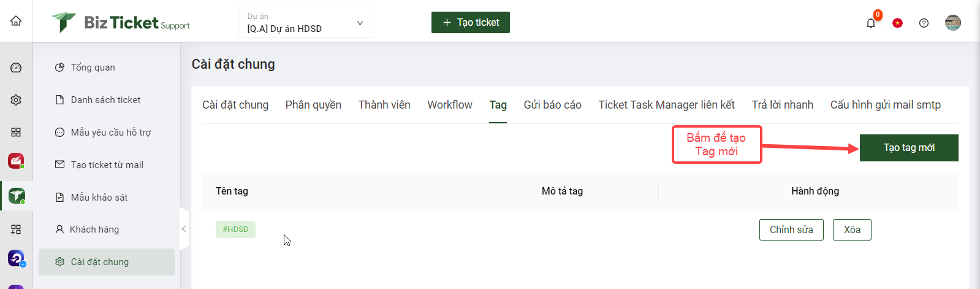Click the settings gear icon in left rail
Viewport: 980px width, 289px height.
click(x=16, y=100)
